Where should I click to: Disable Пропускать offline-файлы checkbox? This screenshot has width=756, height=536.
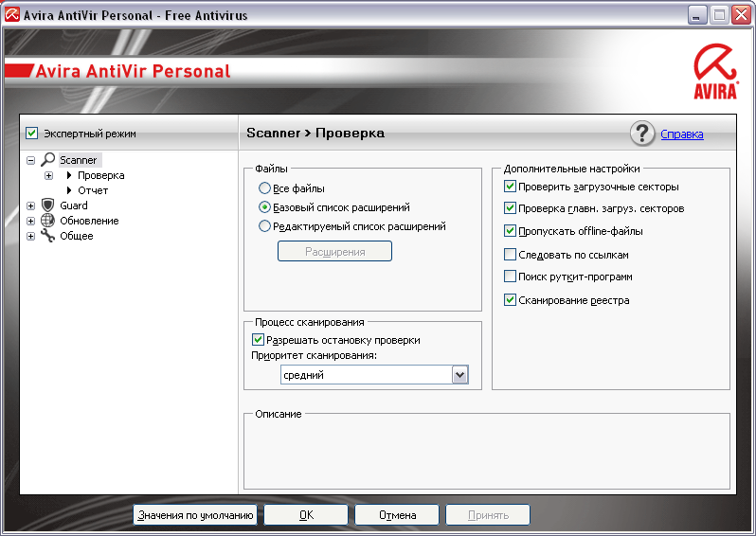(510, 231)
